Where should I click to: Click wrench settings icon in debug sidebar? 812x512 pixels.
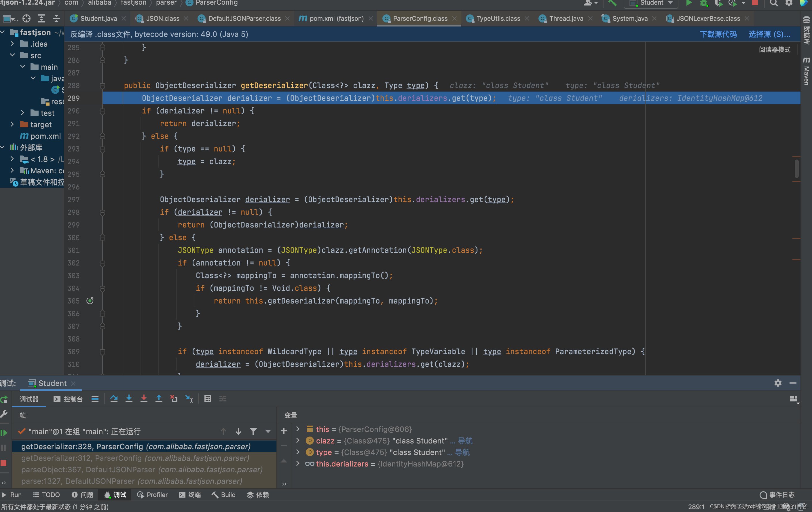click(x=4, y=414)
